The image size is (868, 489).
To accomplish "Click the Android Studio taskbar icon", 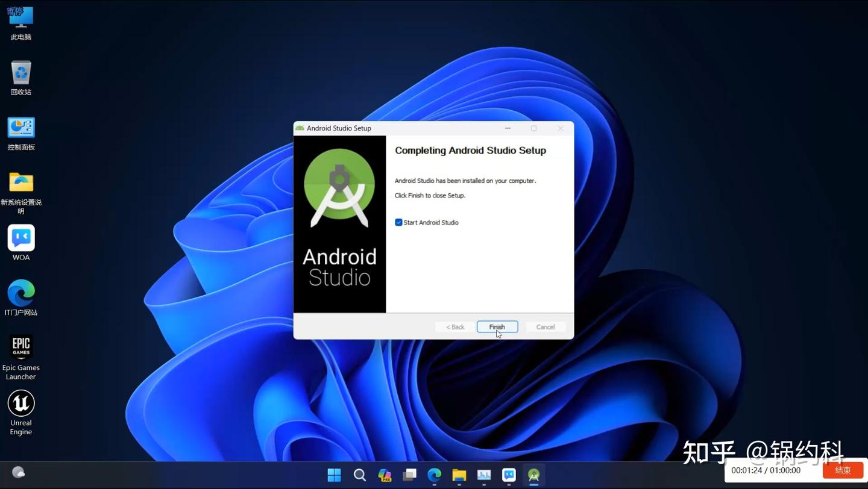I will click(533, 475).
